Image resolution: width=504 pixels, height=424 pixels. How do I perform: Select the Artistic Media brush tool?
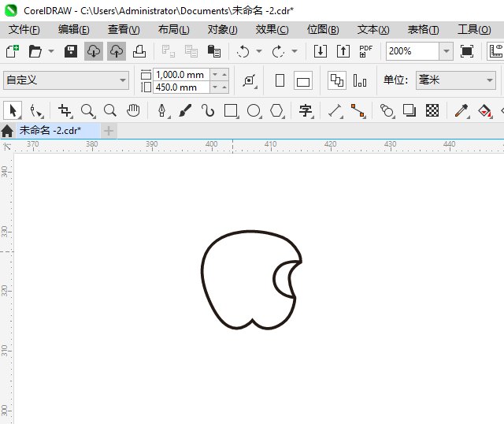185,110
